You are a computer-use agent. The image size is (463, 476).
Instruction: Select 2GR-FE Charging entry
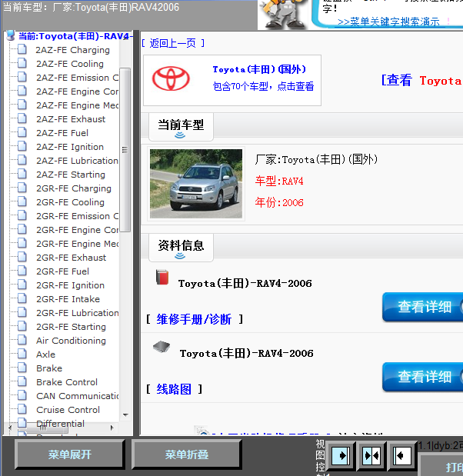(x=74, y=188)
